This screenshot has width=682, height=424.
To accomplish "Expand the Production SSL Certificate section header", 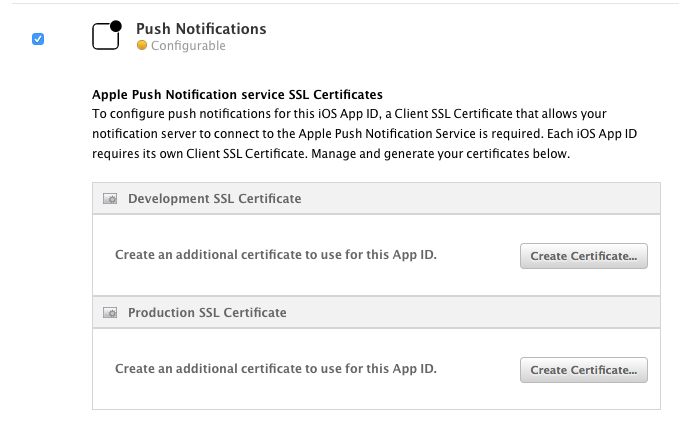I will click(376, 313).
